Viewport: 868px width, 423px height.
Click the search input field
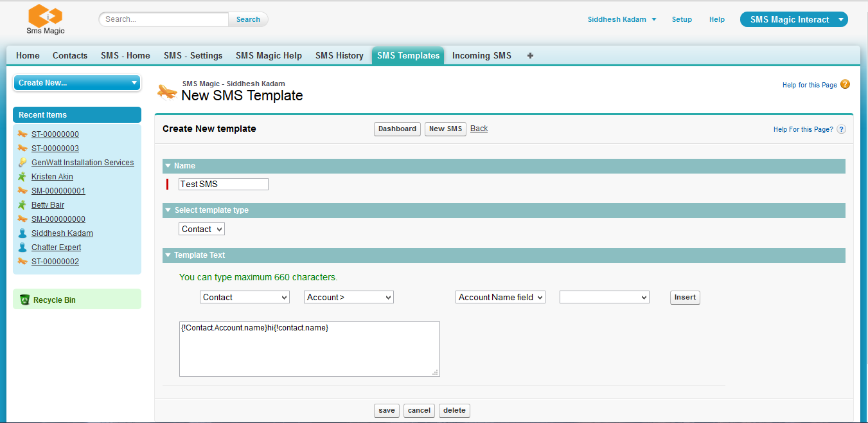[164, 19]
